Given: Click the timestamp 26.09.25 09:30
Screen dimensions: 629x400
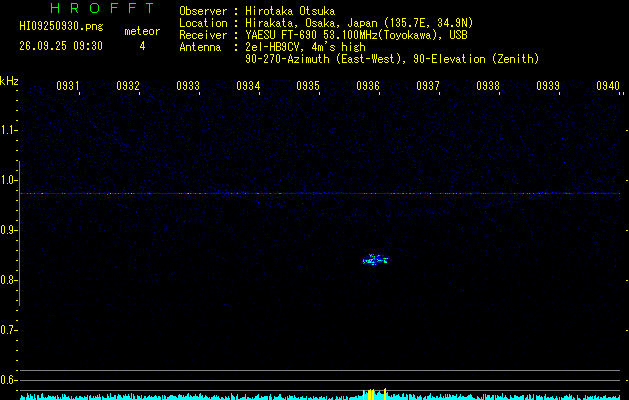Looking at the screenshot, I should [61, 46].
